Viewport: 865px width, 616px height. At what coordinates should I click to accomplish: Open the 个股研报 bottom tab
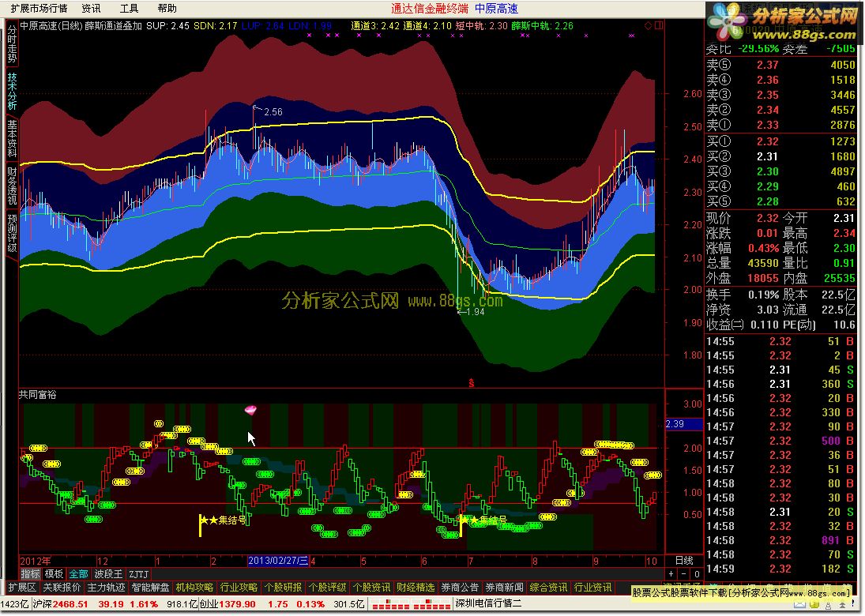(x=283, y=588)
